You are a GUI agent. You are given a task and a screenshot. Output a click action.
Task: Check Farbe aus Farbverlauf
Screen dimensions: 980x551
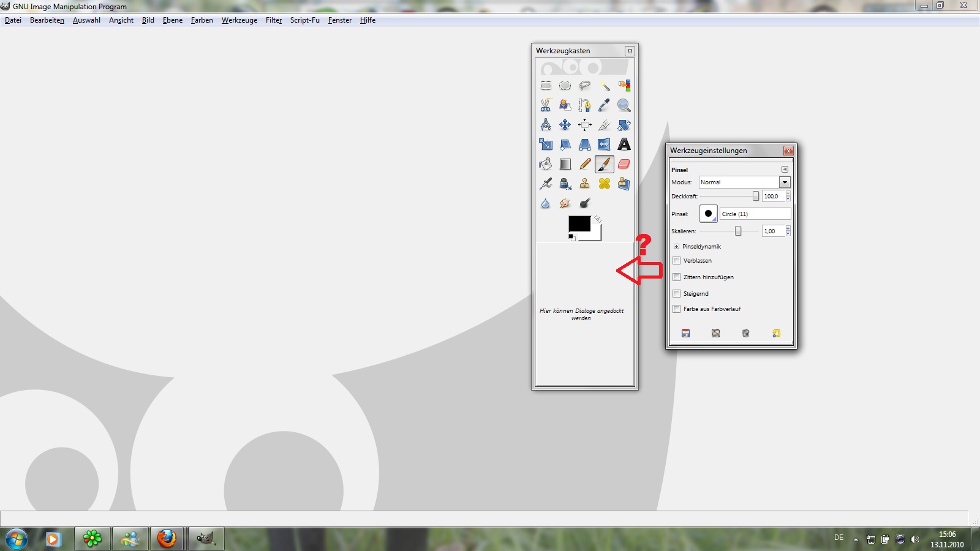click(677, 309)
